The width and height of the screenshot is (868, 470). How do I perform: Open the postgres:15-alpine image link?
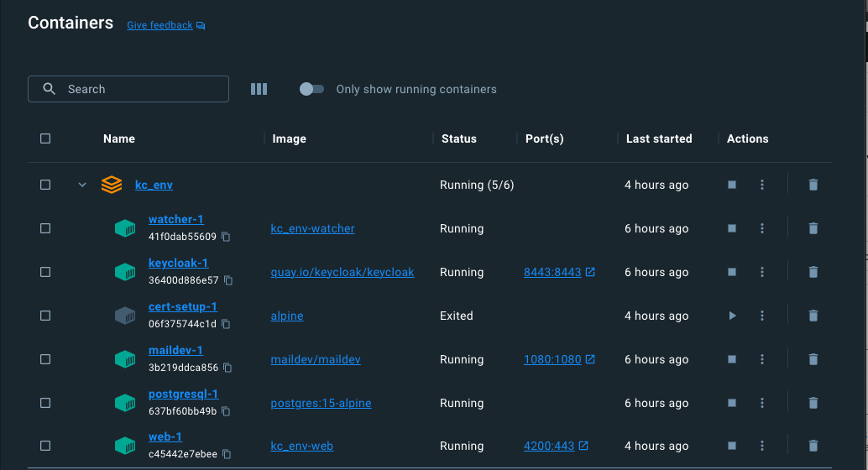point(321,403)
